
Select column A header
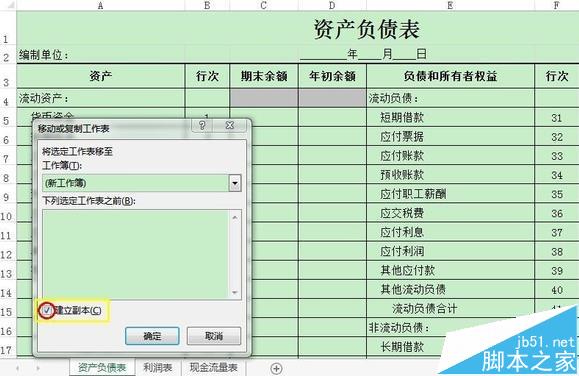(x=100, y=5)
